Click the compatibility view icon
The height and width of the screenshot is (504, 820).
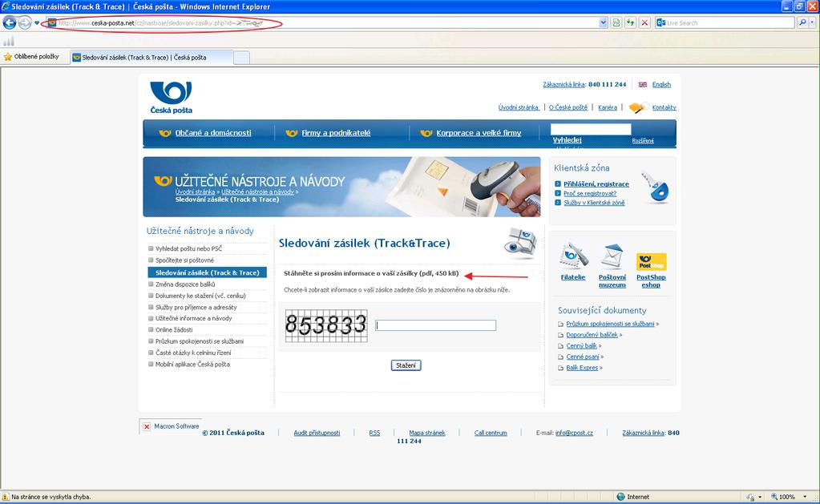tap(617, 23)
